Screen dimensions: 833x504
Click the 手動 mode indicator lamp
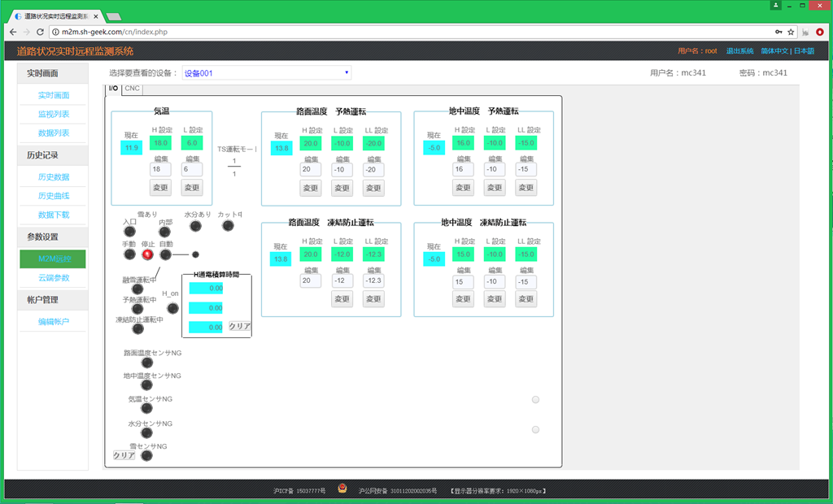[x=129, y=254]
